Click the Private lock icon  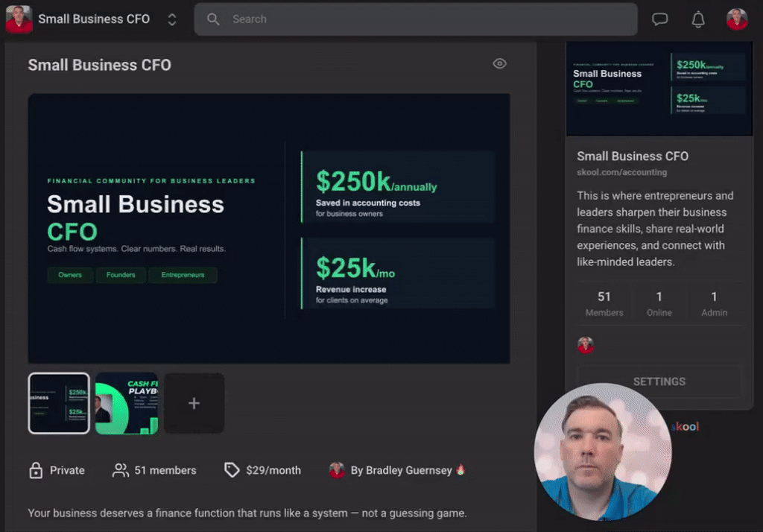pyautogui.click(x=36, y=470)
